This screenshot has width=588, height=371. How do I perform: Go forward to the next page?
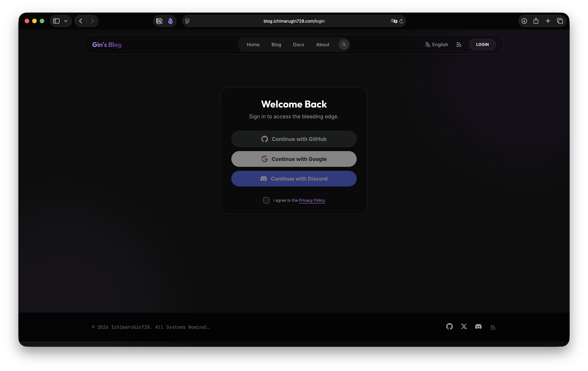point(92,21)
